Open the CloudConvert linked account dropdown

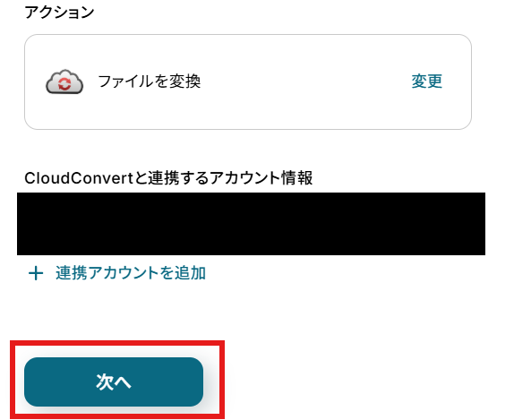click(251, 224)
